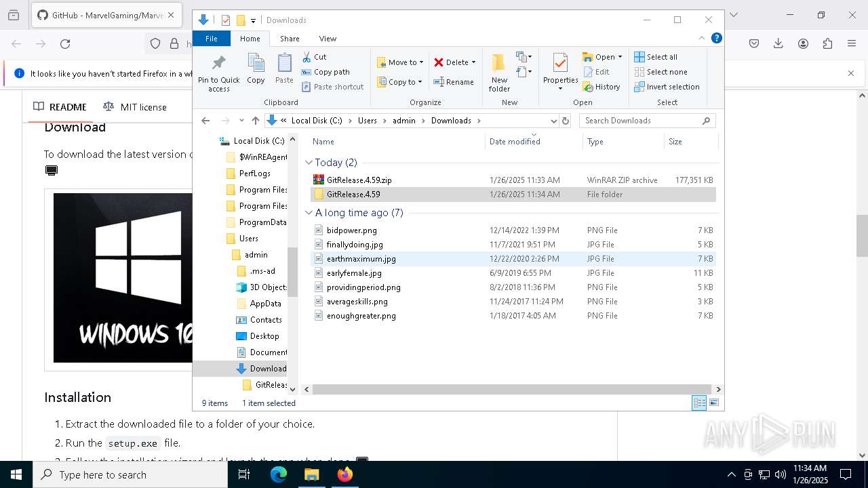
Task: Select the Home ribbon tab
Action: click(250, 39)
